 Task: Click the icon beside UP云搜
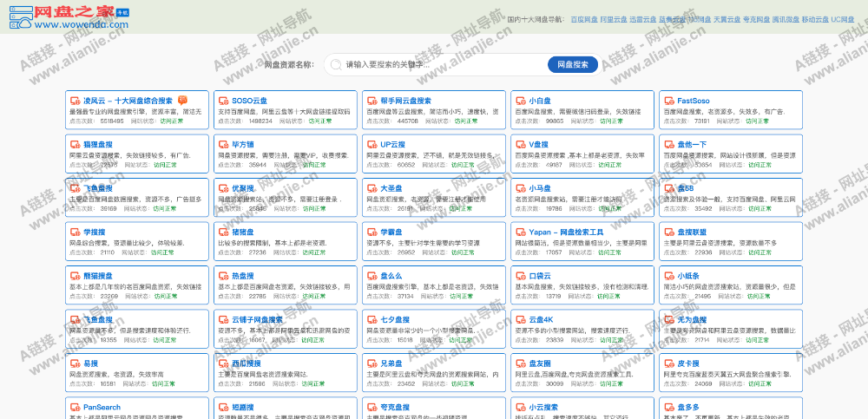pyautogui.click(x=372, y=145)
